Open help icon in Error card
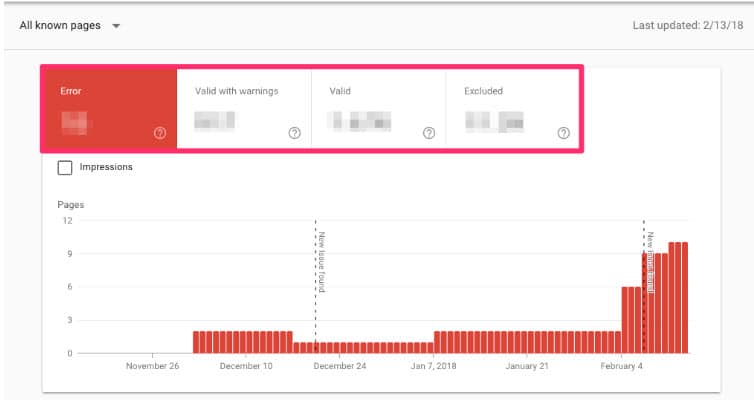Viewport: 754px width, 400px height. coord(160,133)
